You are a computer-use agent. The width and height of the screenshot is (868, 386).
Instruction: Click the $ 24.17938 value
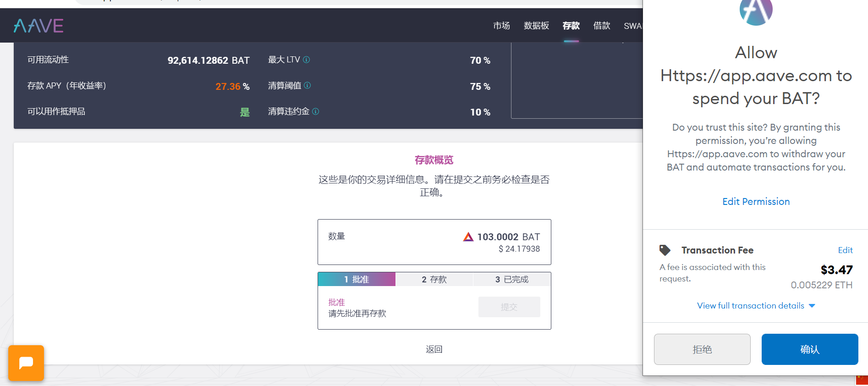519,249
